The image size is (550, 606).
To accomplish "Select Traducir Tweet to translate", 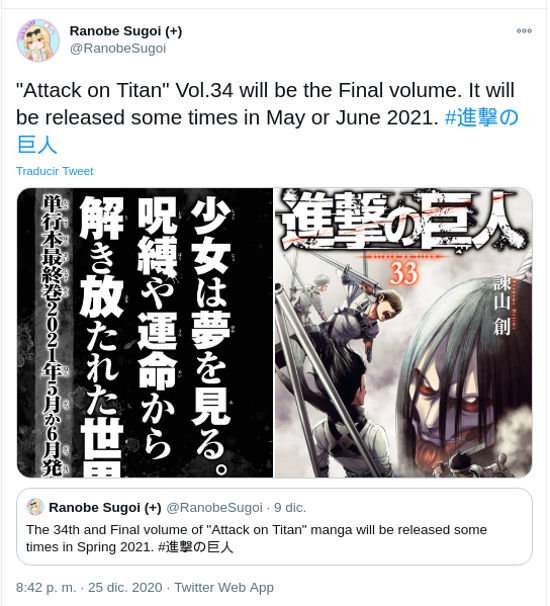I will tap(54, 171).
